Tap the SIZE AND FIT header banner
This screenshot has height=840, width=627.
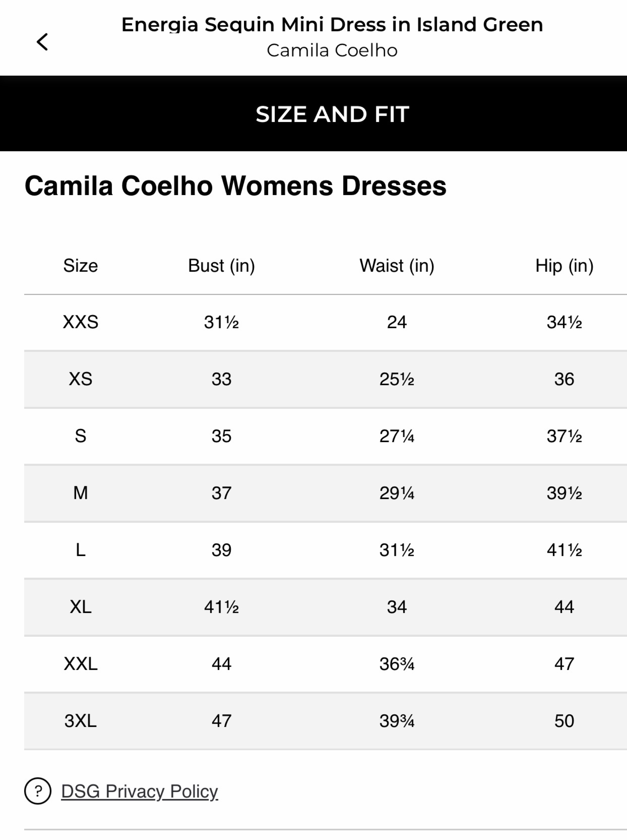point(313,113)
